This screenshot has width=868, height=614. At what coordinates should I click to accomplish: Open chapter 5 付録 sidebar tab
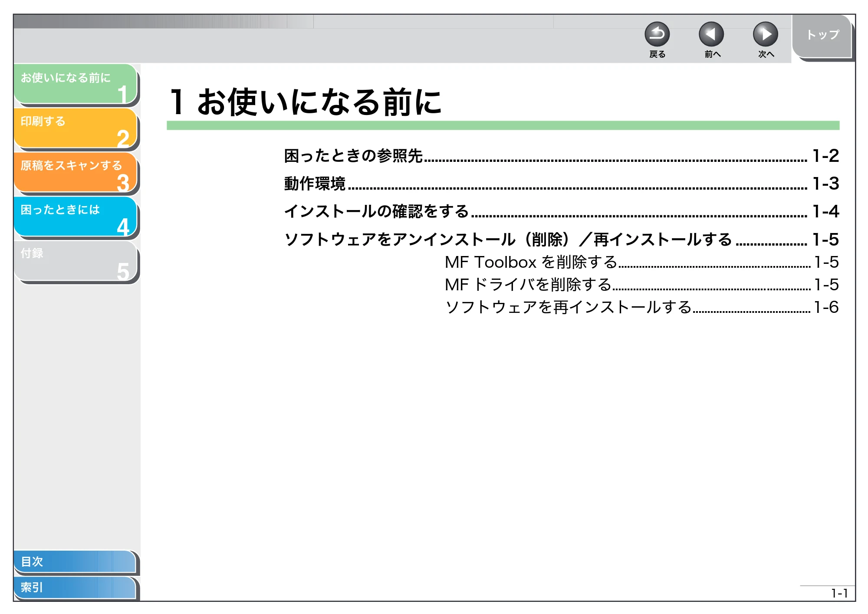[76, 261]
